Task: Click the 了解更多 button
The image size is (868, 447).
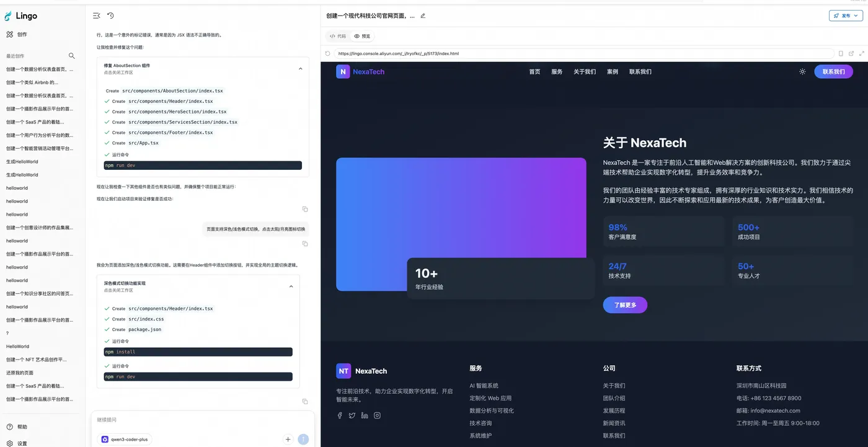Action: 625,305
